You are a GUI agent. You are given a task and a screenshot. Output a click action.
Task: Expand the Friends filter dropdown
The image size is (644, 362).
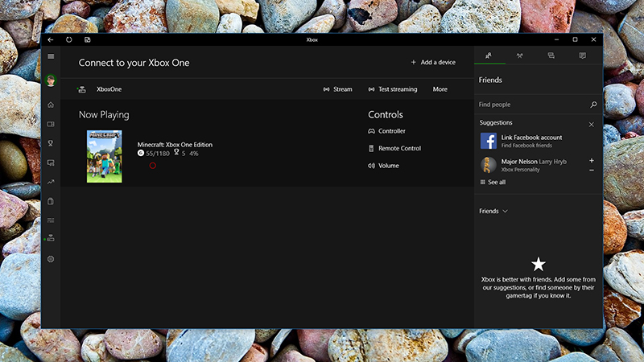pos(493,211)
